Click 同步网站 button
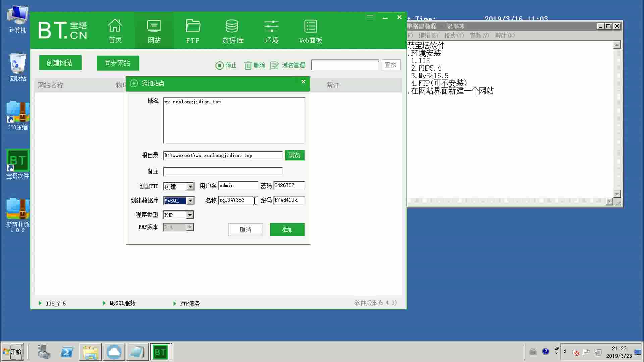This screenshot has height=362, width=644. click(118, 63)
